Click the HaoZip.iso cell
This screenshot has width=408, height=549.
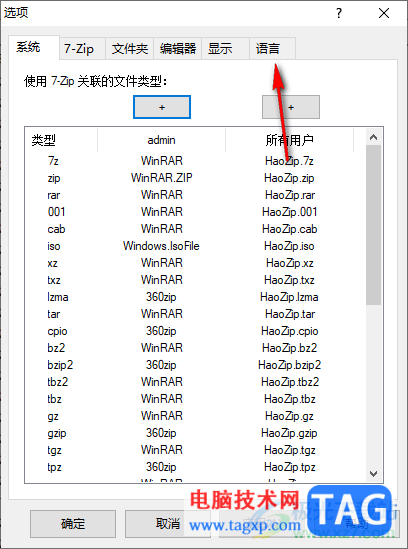[289, 246]
